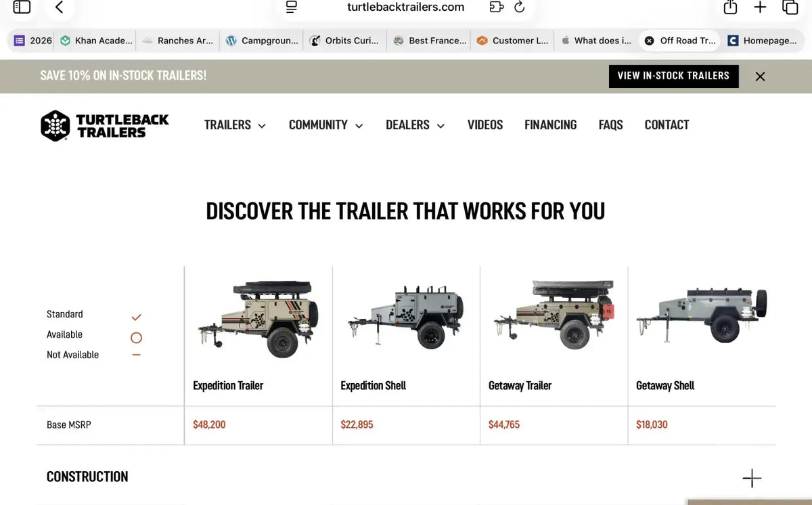812x505 pixels.
Task: Open the Community dropdown menu
Action: tap(326, 125)
